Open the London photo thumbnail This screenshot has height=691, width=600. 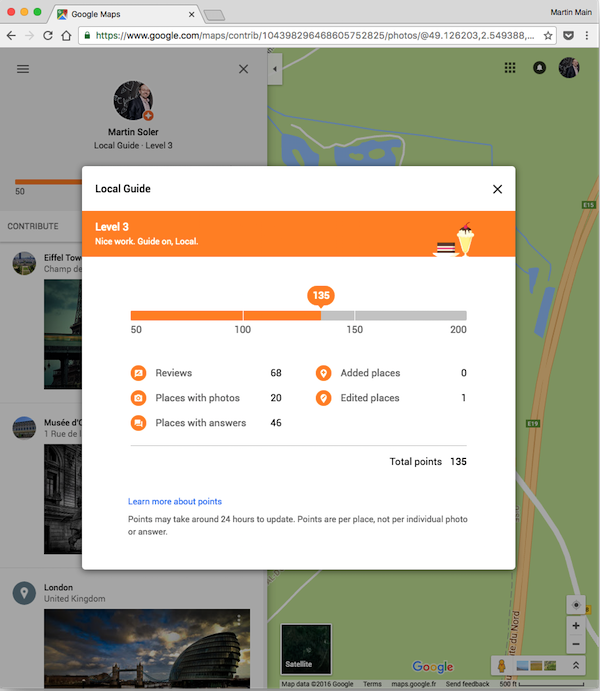[147, 648]
